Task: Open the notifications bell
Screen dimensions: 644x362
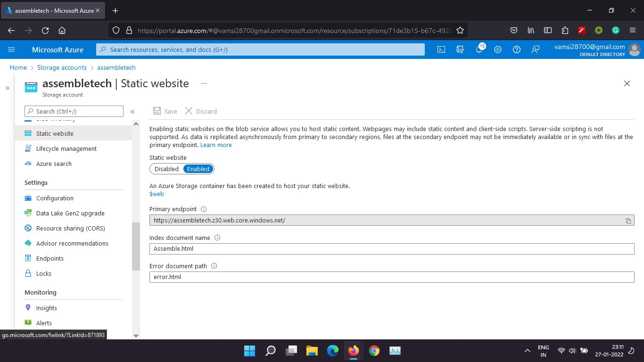Action: 479,49
